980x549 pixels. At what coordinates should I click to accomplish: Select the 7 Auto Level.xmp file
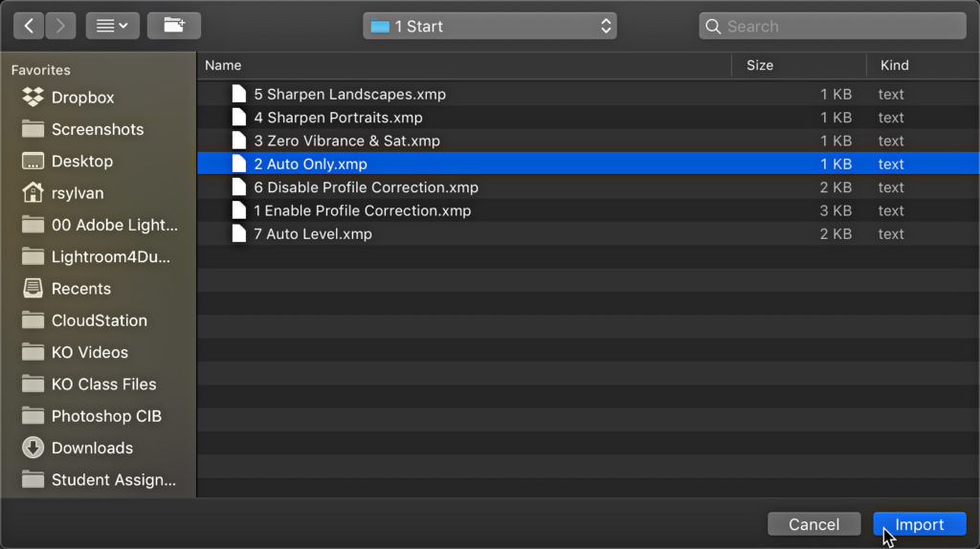pos(589,234)
